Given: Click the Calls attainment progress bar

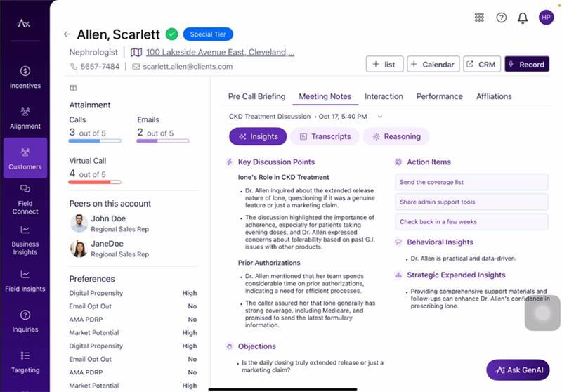Looking at the screenshot, I should pos(95,141).
